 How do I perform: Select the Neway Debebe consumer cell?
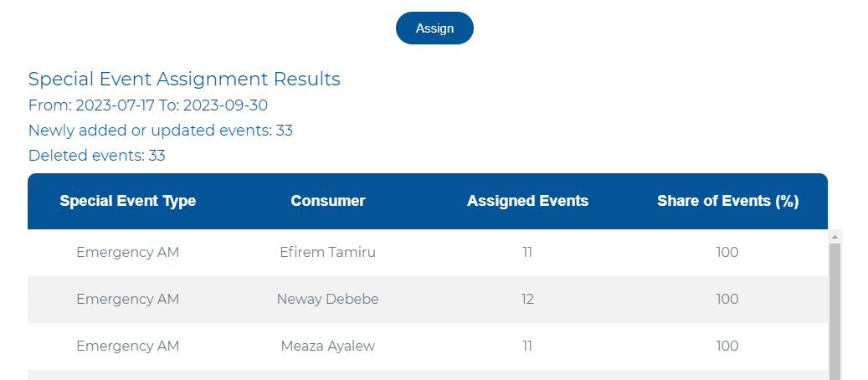(x=328, y=299)
